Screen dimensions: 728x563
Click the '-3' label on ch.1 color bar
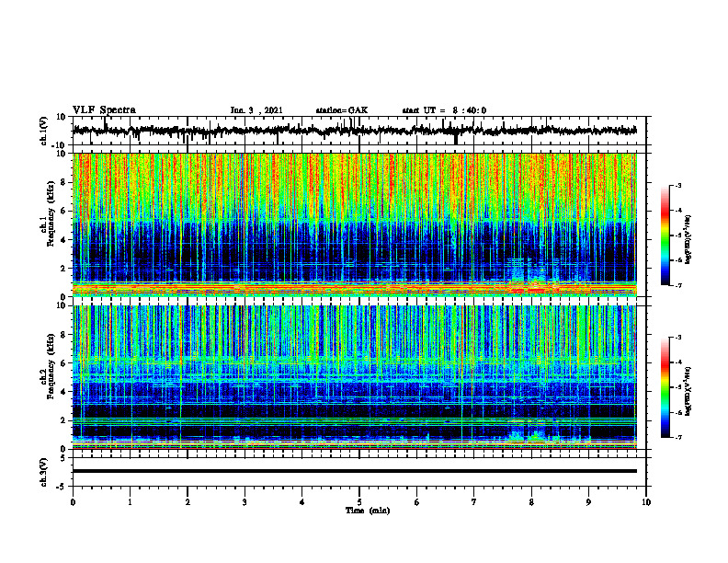coord(678,185)
